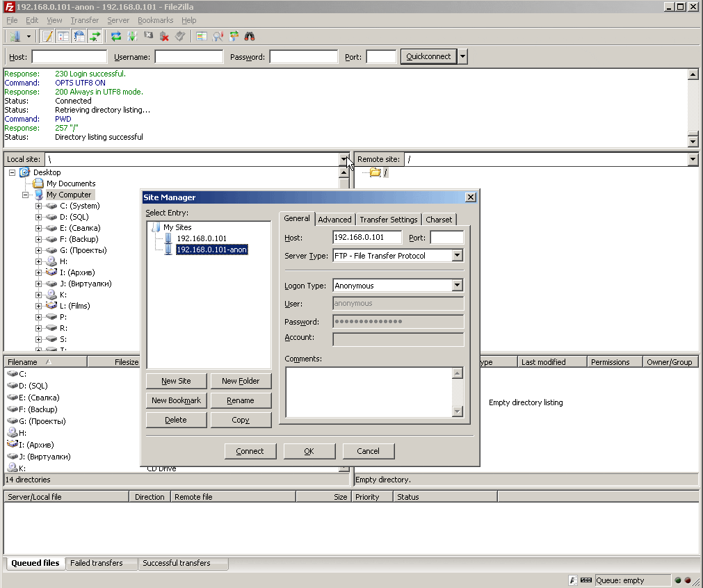Click OK in Site Manager dialog

pos(309,451)
